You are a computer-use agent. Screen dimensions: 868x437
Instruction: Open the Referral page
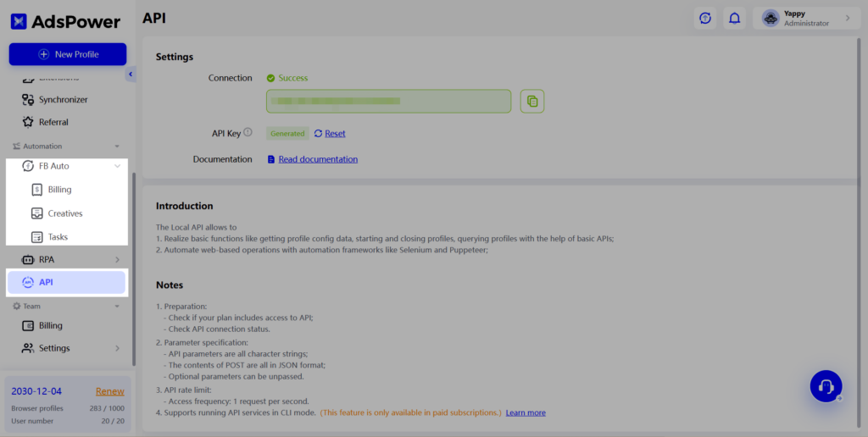[53, 122]
